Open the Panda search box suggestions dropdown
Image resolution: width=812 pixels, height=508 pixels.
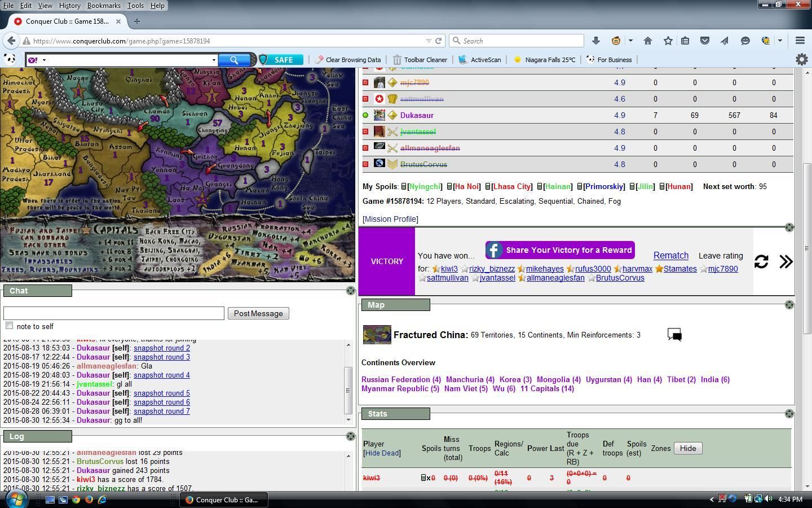[214, 60]
